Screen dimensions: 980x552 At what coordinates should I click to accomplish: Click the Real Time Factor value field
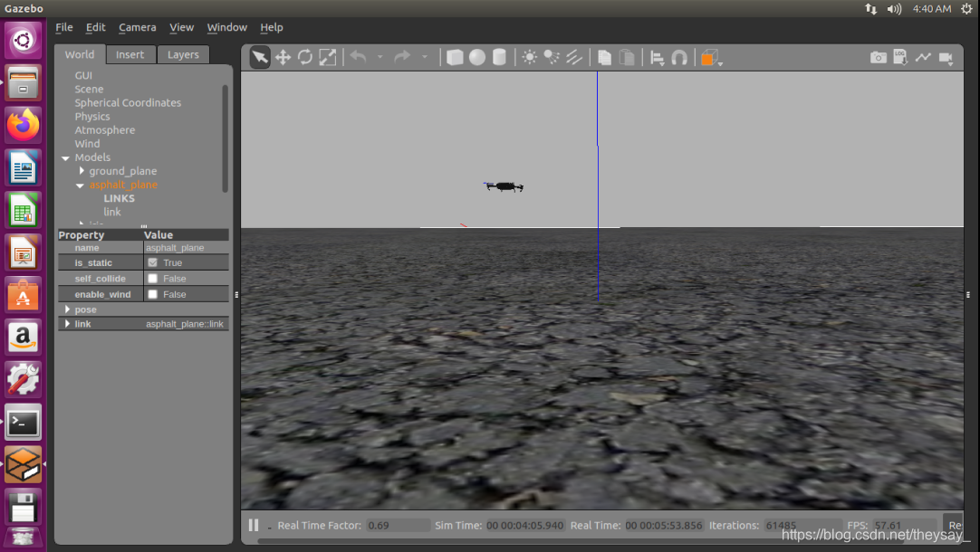pyautogui.click(x=398, y=525)
